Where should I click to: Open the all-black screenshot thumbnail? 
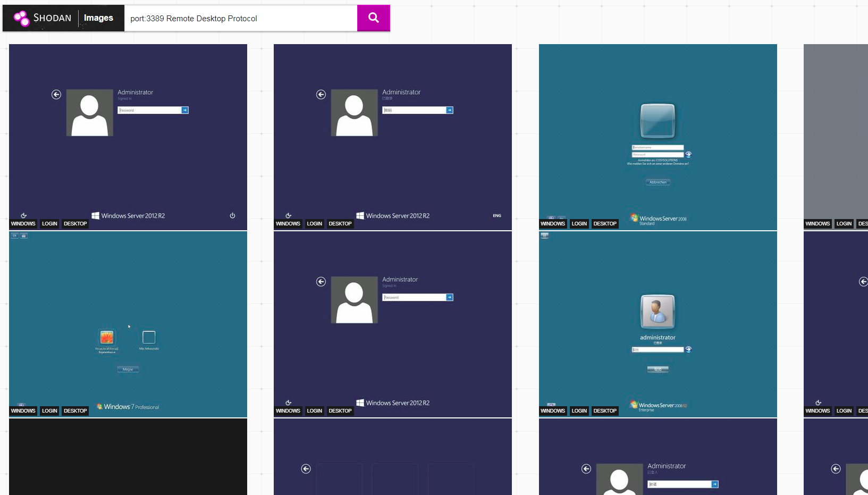[128, 457]
